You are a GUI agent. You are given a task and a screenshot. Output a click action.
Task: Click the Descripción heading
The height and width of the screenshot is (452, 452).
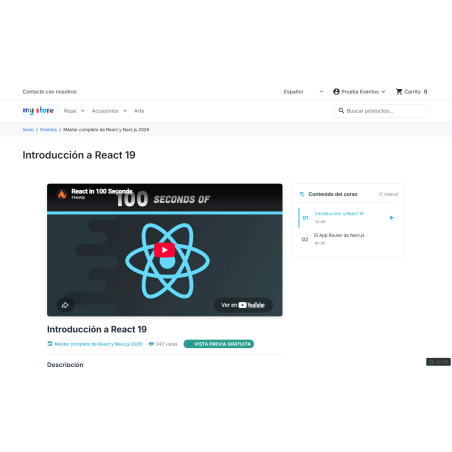pyautogui.click(x=65, y=364)
